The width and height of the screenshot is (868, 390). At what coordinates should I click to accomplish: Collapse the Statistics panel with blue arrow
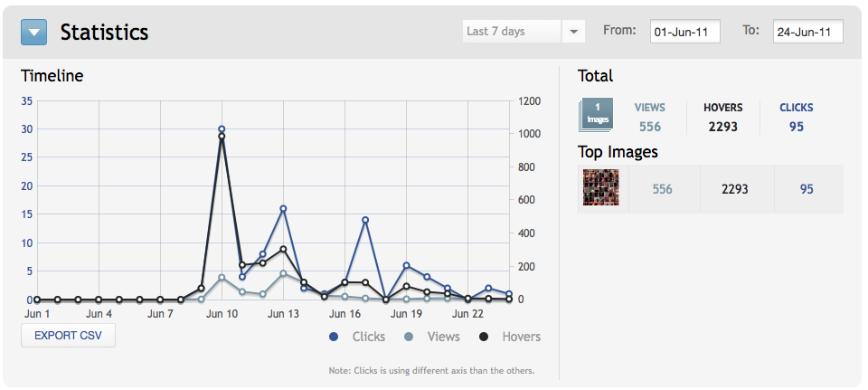(33, 33)
